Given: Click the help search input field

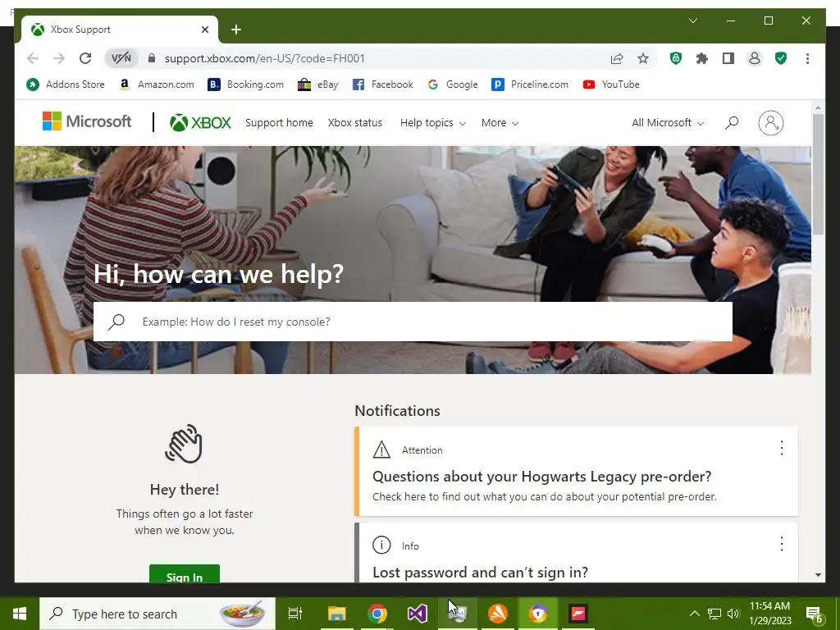Looking at the screenshot, I should click(x=413, y=322).
